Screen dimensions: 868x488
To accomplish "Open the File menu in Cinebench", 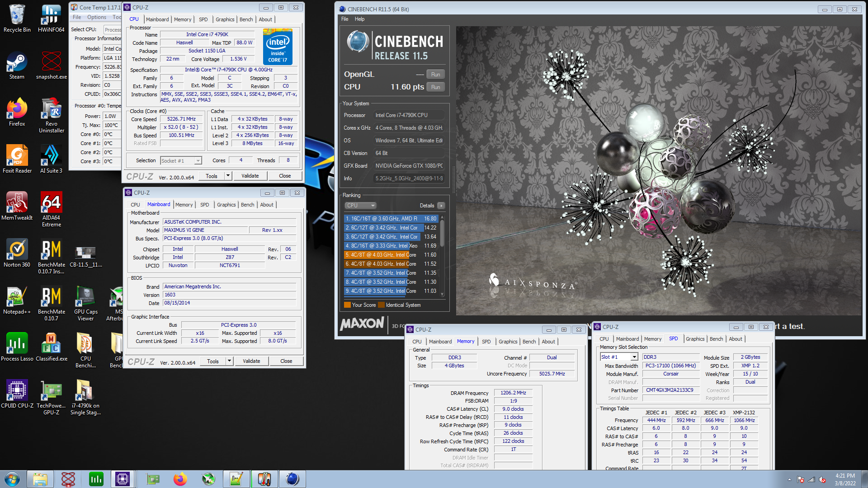I will coord(344,19).
